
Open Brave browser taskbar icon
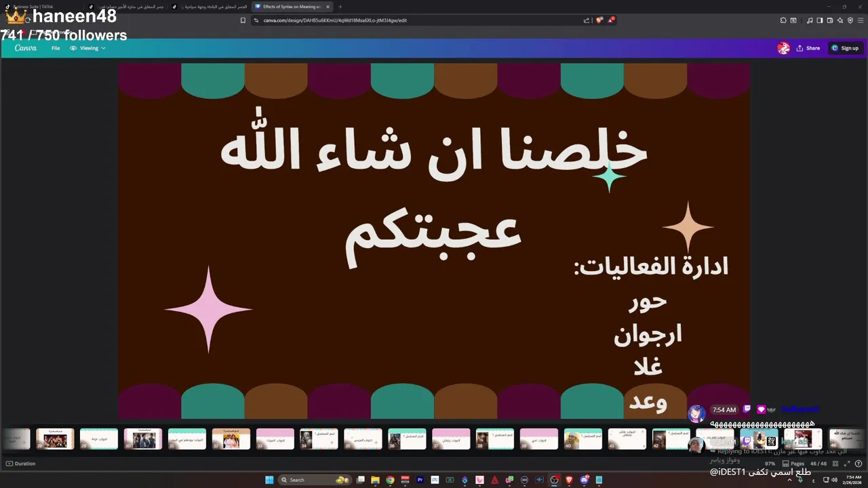pos(569,480)
